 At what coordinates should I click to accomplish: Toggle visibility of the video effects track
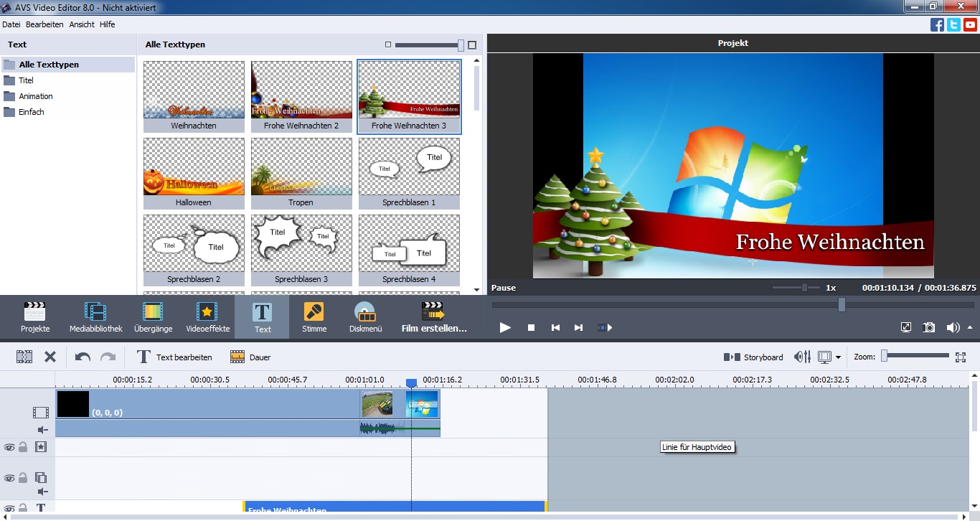pyautogui.click(x=9, y=447)
